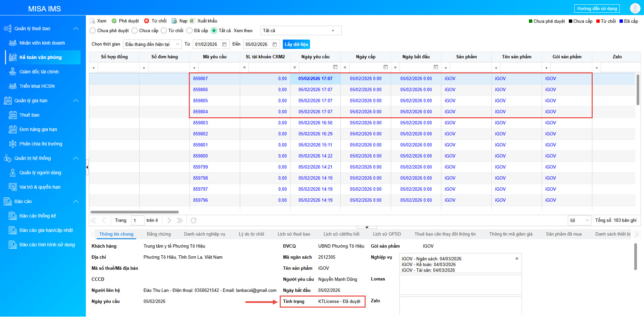Select the Chưa phê duyệt radio button

click(93, 30)
